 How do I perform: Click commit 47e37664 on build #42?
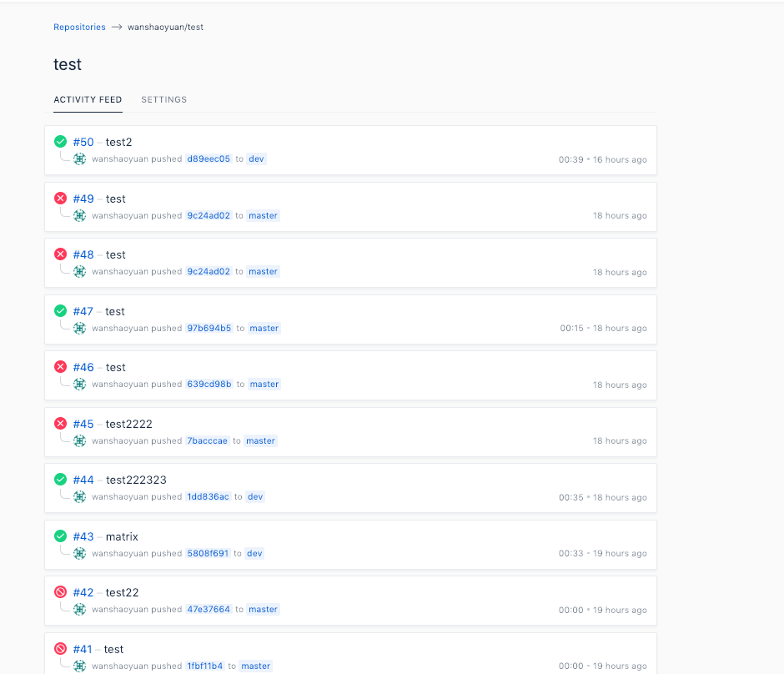tap(209, 610)
